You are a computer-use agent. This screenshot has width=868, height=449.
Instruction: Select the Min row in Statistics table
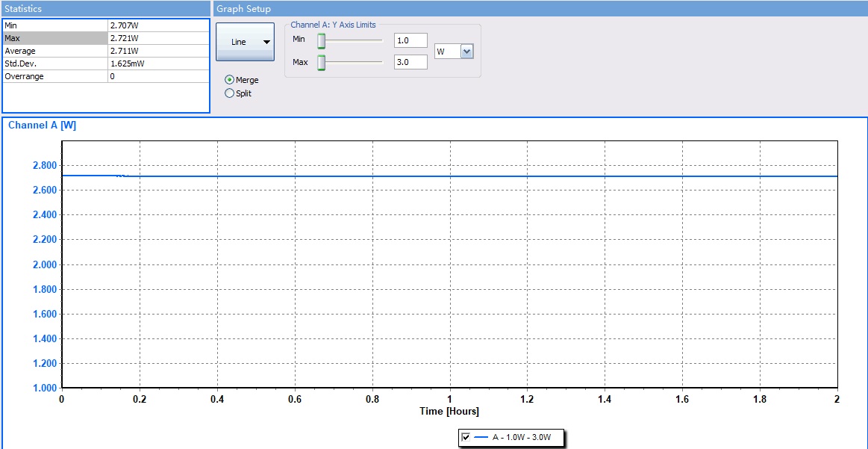pyautogui.click(x=55, y=25)
